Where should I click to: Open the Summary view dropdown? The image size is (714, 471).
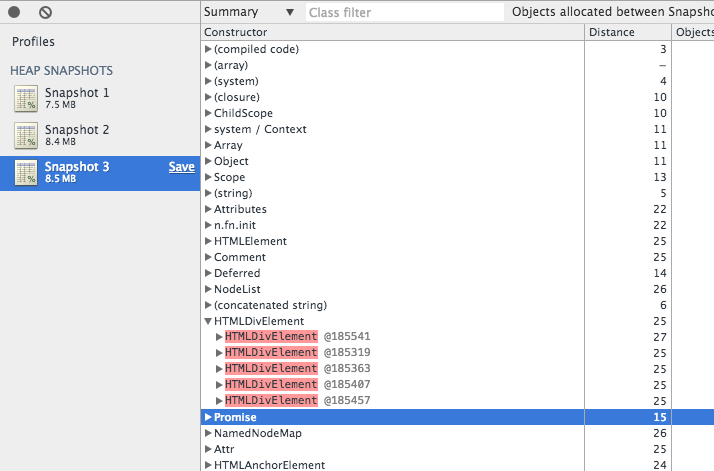pyautogui.click(x=249, y=12)
